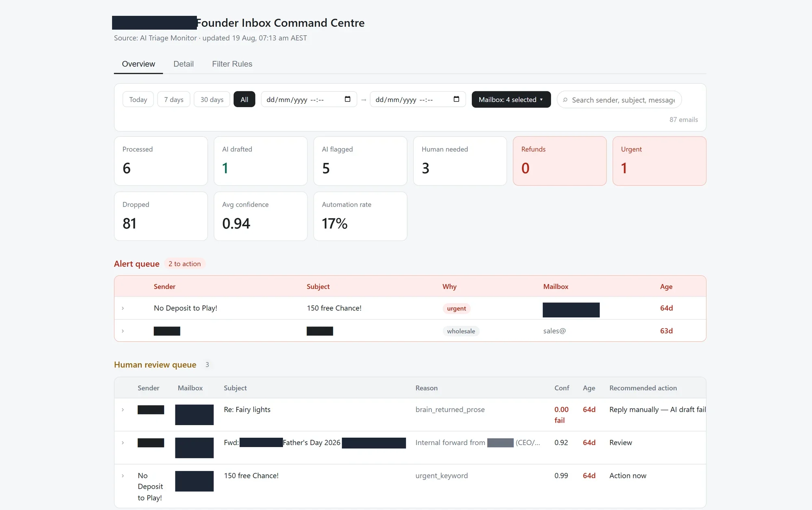Click the search sender, subject field
Viewport: 812px width, 510px height.
(619, 100)
